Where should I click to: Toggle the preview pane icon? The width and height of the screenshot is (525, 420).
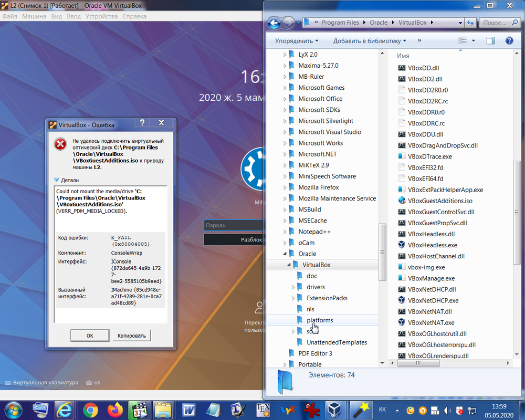tap(490, 40)
